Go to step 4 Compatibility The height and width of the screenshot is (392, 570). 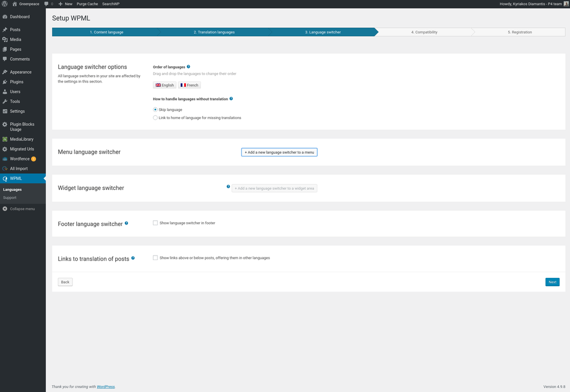click(x=424, y=32)
